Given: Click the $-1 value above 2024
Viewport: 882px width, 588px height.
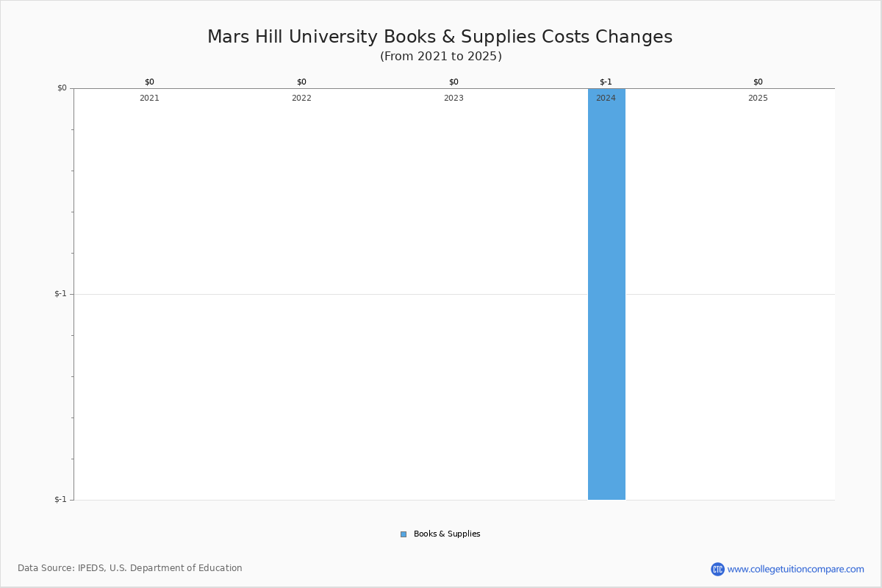Looking at the screenshot, I should pyautogui.click(x=606, y=82).
